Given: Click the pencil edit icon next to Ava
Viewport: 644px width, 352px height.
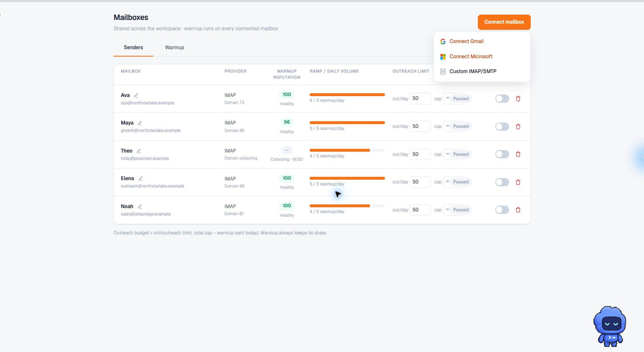Looking at the screenshot, I should (136, 95).
